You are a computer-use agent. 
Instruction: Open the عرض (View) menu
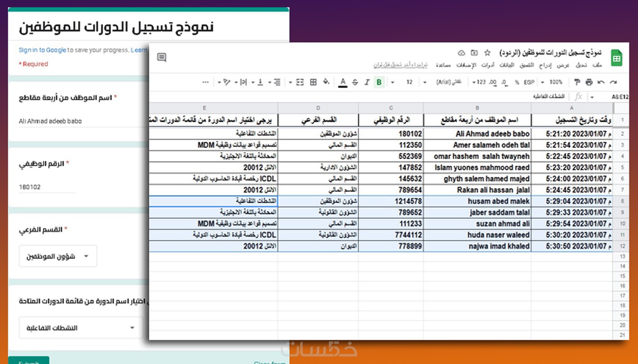[x=563, y=65]
